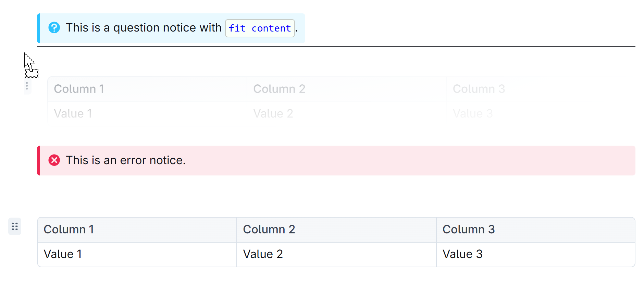Click faded Value 2 cell in dragged table
The width and height of the screenshot is (644, 281).
point(347,113)
